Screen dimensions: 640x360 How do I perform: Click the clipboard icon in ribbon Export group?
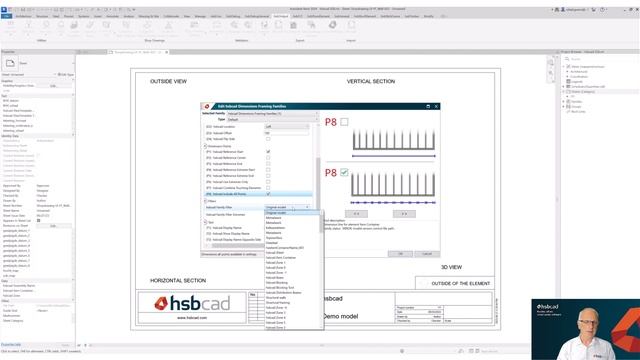point(293,25)
